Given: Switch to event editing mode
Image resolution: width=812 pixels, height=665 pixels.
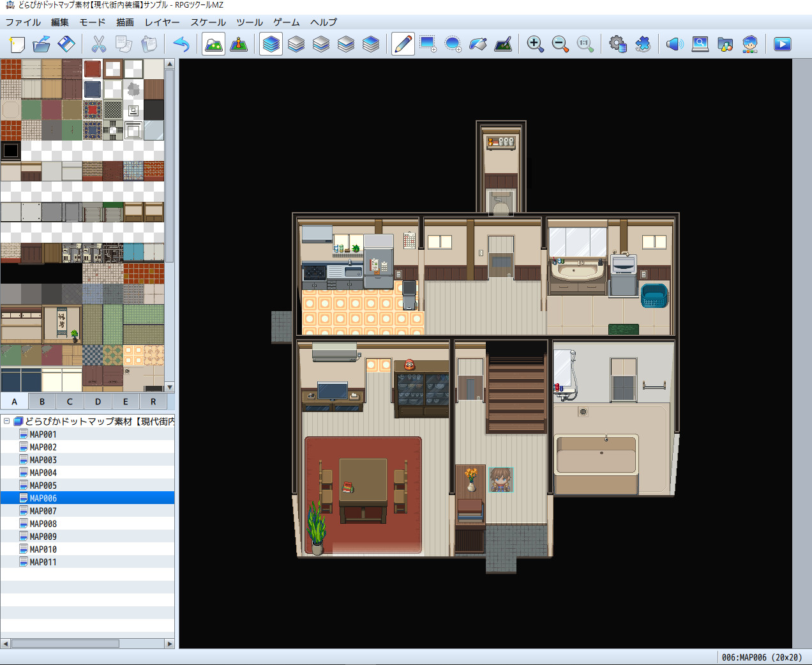Looking at the screenshot, I should [239, 43].
